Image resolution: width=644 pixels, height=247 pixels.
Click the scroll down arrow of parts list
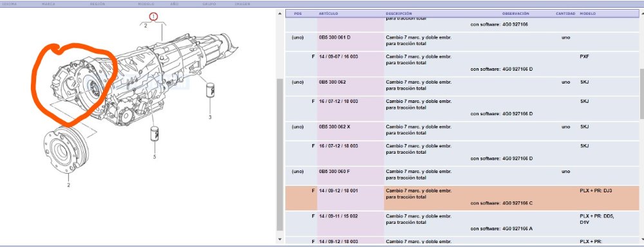pyautogui.click(x=280, y=239)
